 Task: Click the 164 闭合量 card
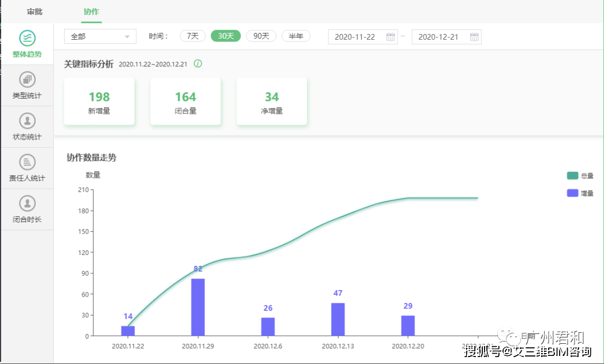186,102
